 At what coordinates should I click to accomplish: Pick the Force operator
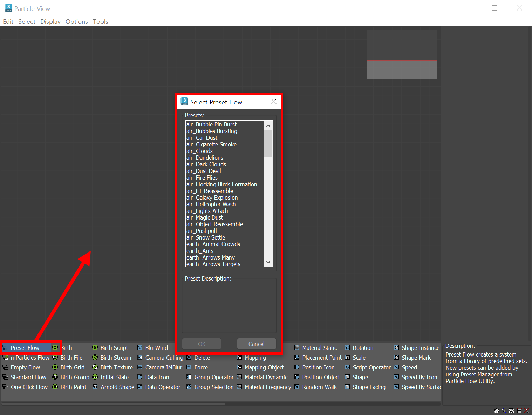197,367
